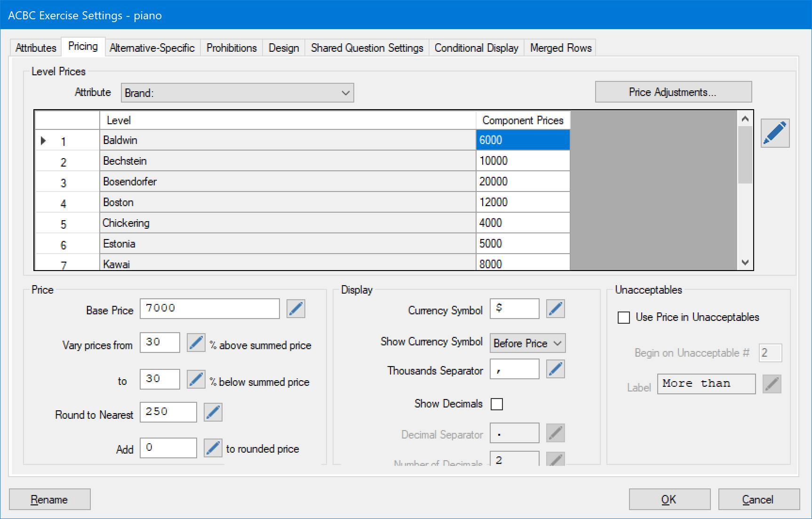Open the Show Currency Symbol dropdown

[528, 343]
